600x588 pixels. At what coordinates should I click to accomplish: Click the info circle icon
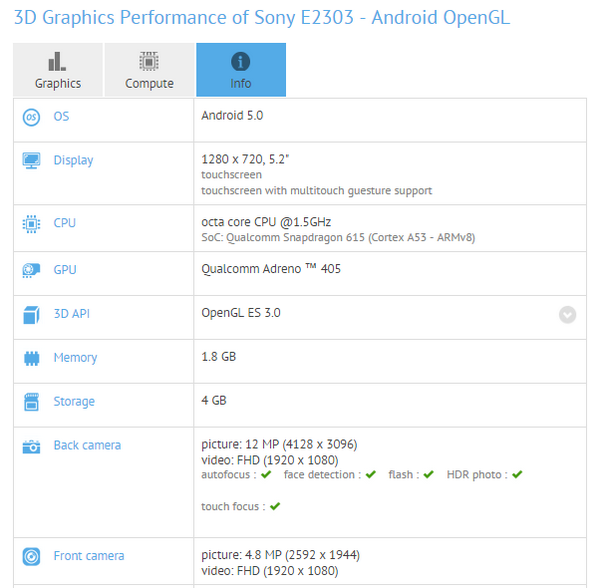point(241,62)
